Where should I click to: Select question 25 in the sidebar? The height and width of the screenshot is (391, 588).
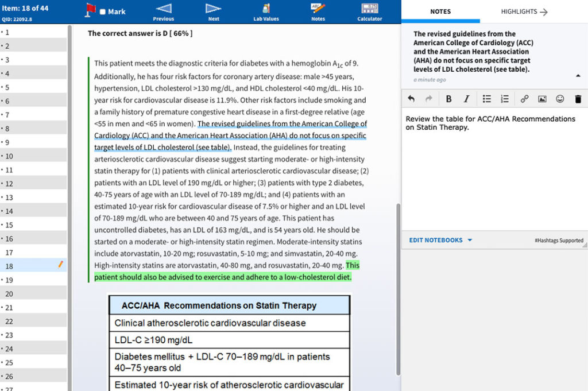[x=33, y=362]
